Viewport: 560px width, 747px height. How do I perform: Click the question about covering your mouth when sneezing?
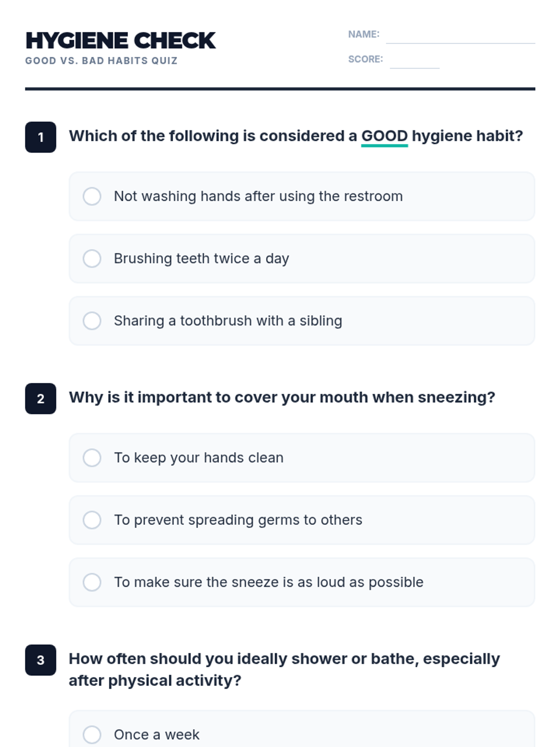click(x=282, y=397)
